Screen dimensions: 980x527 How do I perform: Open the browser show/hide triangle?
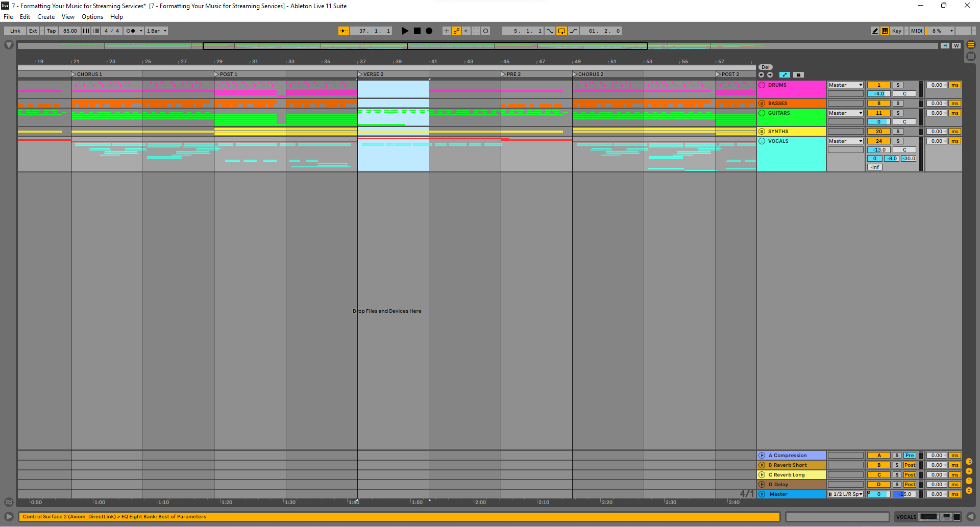pos(9,45)
